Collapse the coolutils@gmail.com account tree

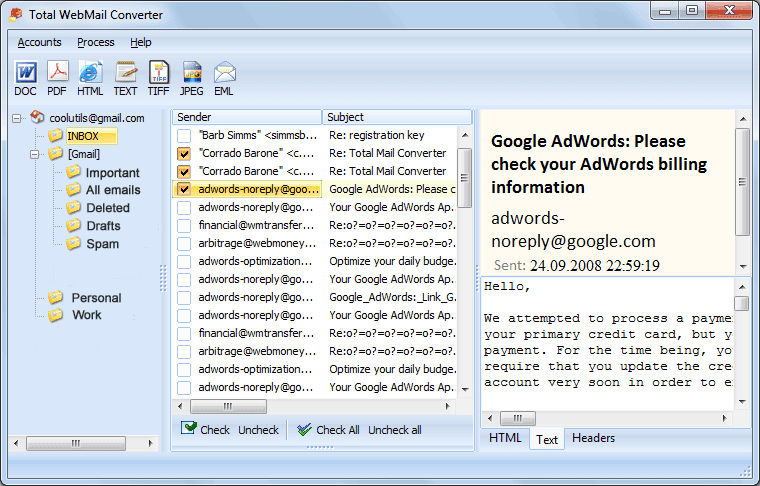(x=17, y=118)
